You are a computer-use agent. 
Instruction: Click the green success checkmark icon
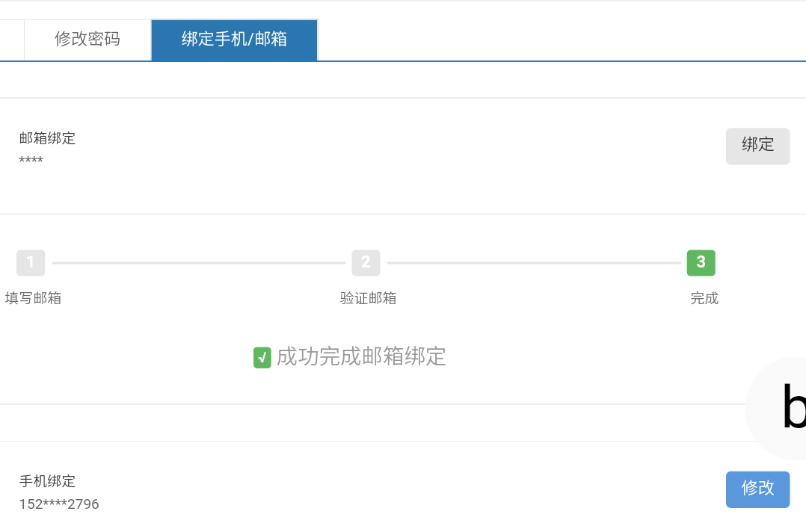[262, 358]
